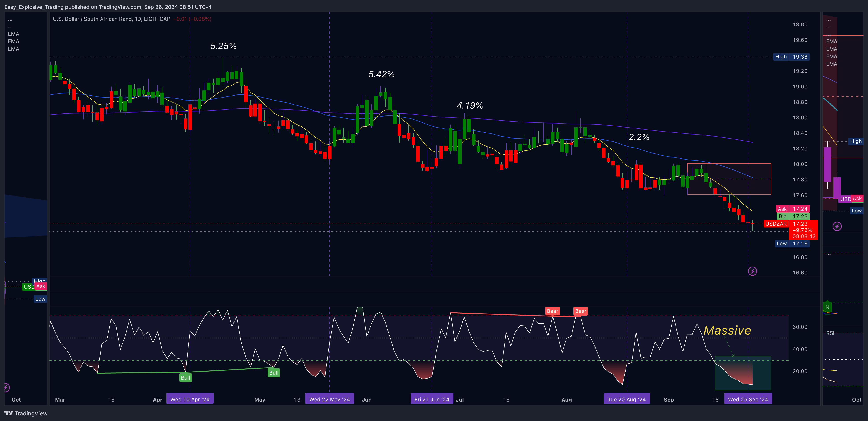This screenshot has width=868, height=421.
Task: Click the 60.00 level on RSI scale
Action: 800,327
